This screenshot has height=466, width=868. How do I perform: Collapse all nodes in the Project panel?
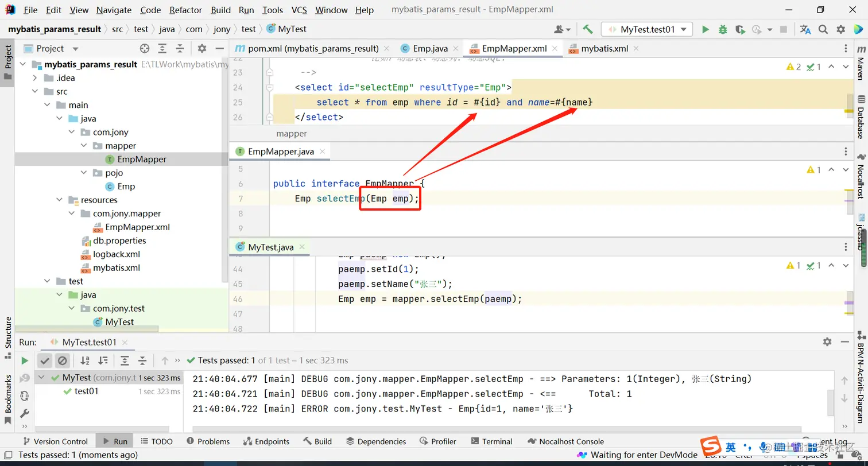[180, 49]
